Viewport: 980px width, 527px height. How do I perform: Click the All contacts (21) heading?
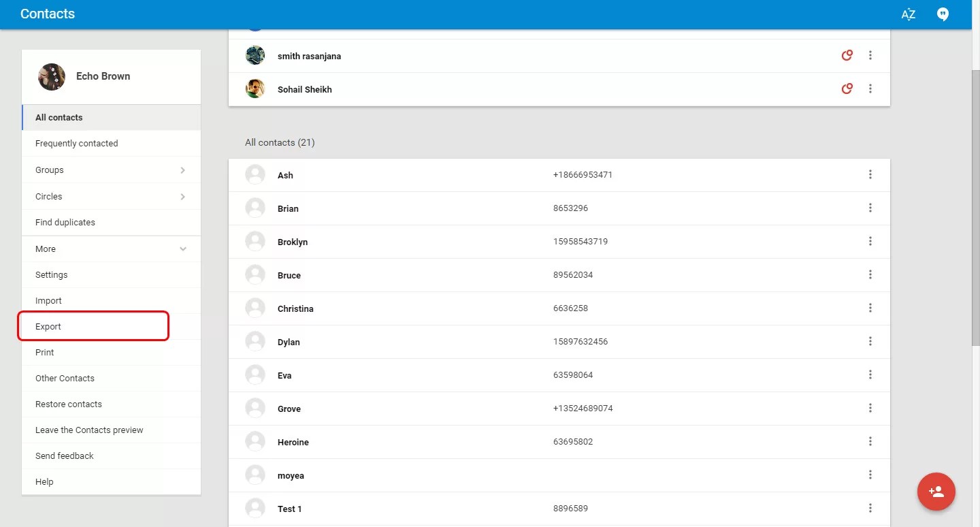pos(280,142)
